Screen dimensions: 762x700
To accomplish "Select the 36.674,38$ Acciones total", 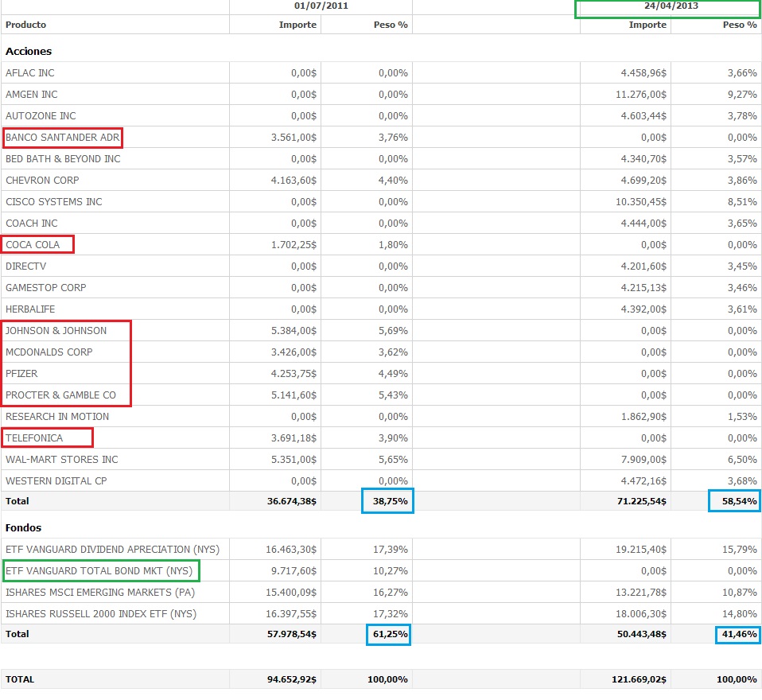I will [x=292, y=501].
